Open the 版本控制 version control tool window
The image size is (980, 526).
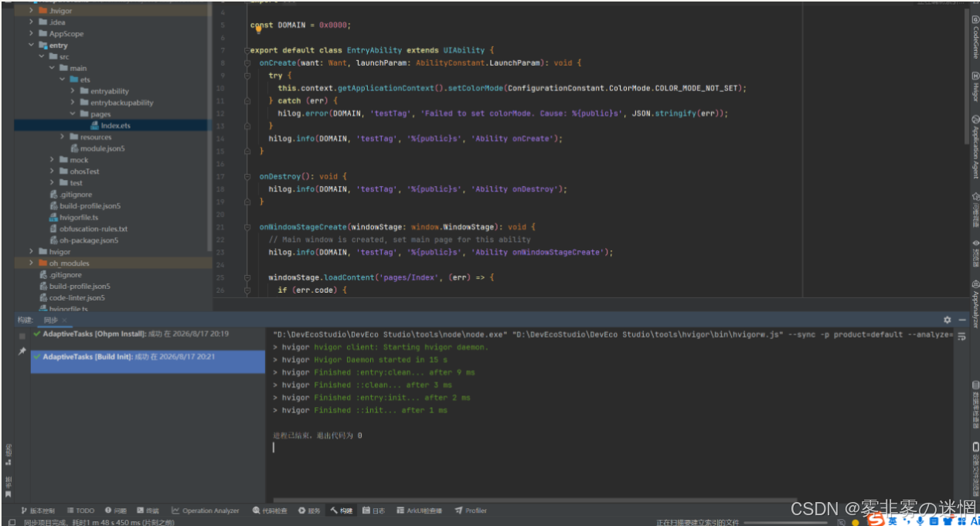pyautogui.click(x=38, y=511)
